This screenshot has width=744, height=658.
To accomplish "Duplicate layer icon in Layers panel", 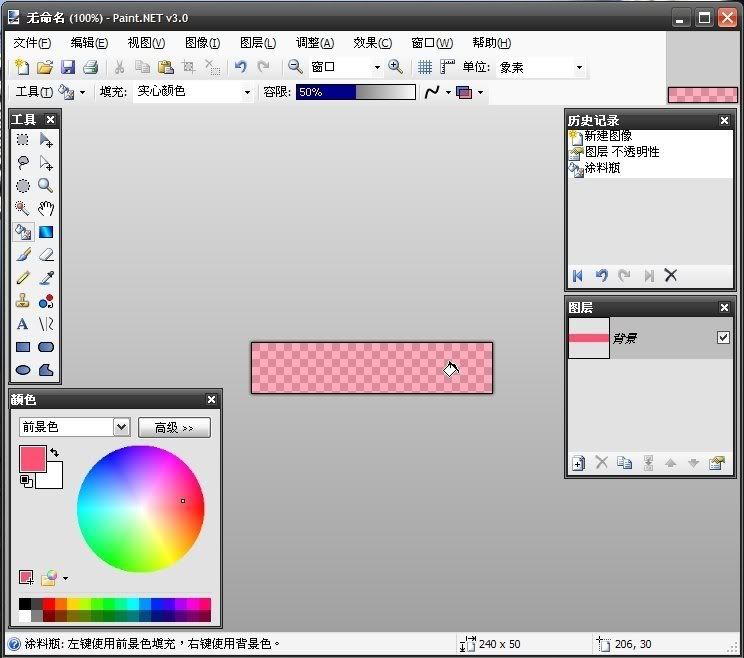I will pos(624,463).
